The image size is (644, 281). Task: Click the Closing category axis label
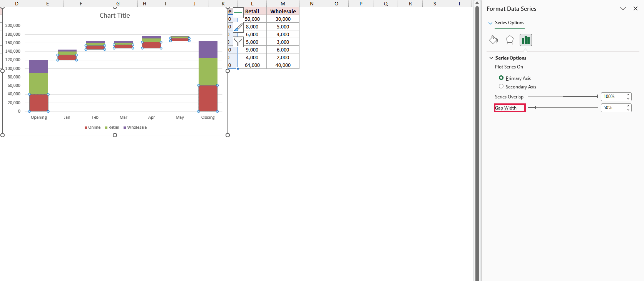(x=208, y=117)
